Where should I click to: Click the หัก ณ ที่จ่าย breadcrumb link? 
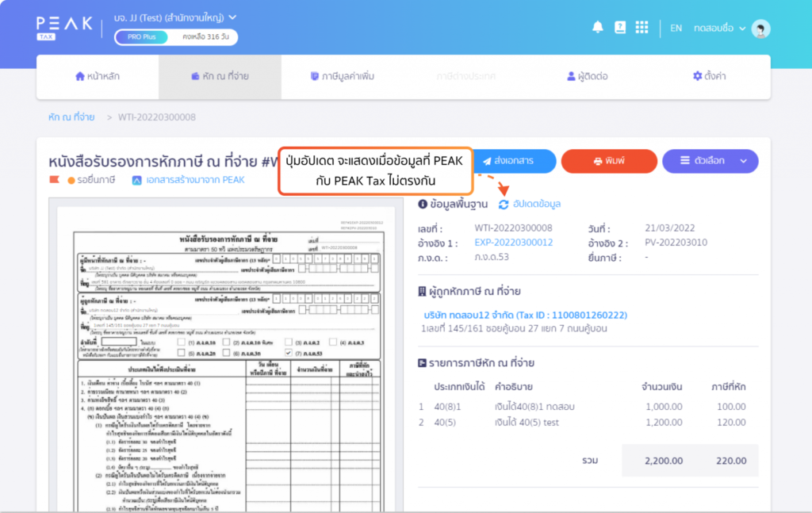coord(71,117)
